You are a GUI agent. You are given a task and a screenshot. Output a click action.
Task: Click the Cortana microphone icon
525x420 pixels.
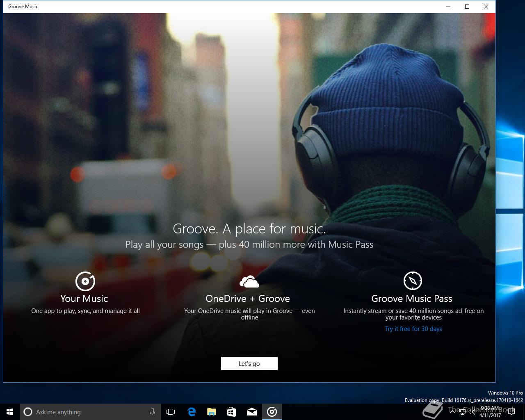coord(153,412)
